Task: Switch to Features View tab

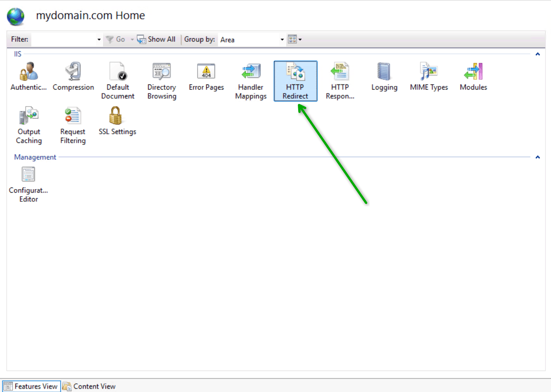Action: click(x=31, y=386)
